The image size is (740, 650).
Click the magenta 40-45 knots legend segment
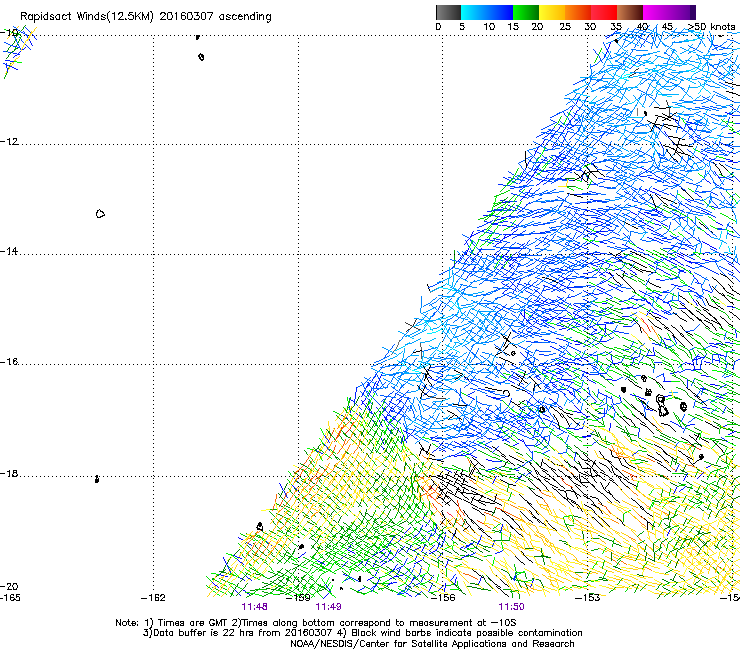click(656, 12)
